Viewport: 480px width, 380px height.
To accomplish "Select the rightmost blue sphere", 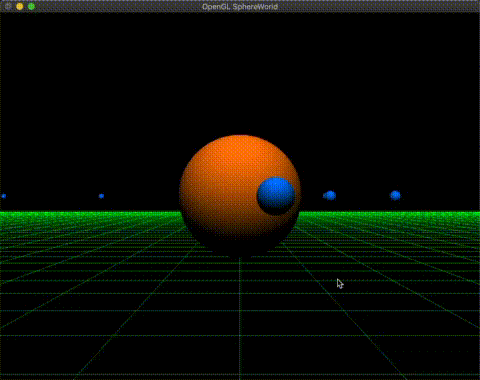I will click(395, 195).
